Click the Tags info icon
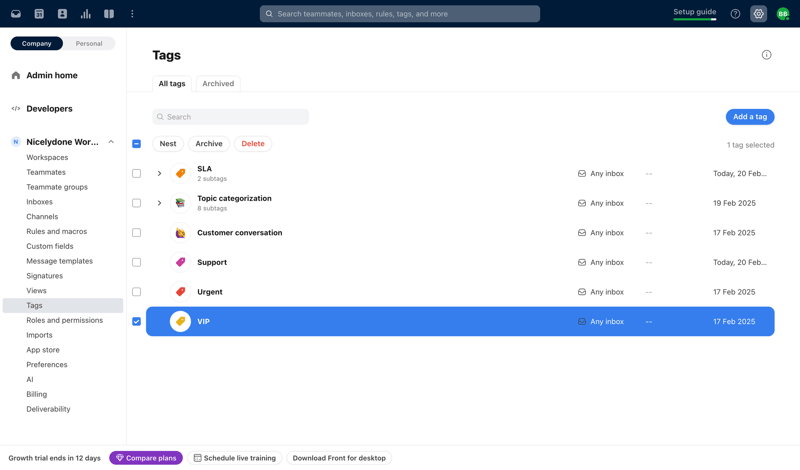This screenshot has height=470, width=800. tap(766, 55)
